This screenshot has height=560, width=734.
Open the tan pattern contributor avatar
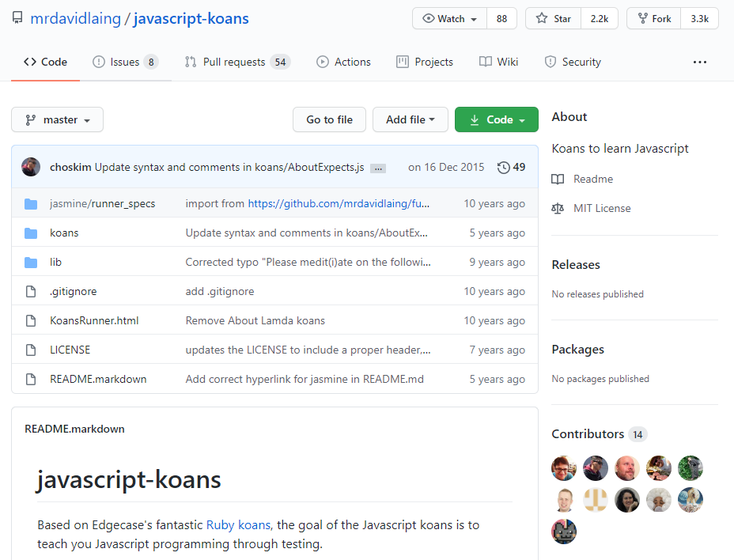(x=596, y=500)
